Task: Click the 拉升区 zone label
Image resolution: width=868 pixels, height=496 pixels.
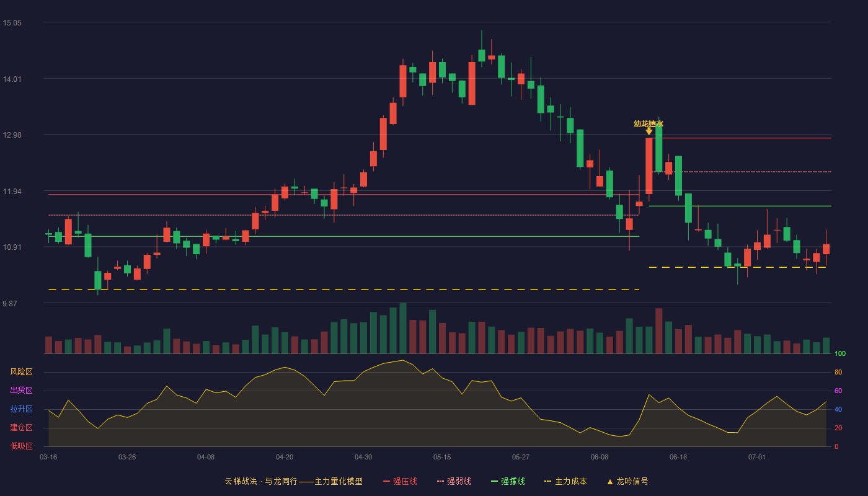Action: 21,409
